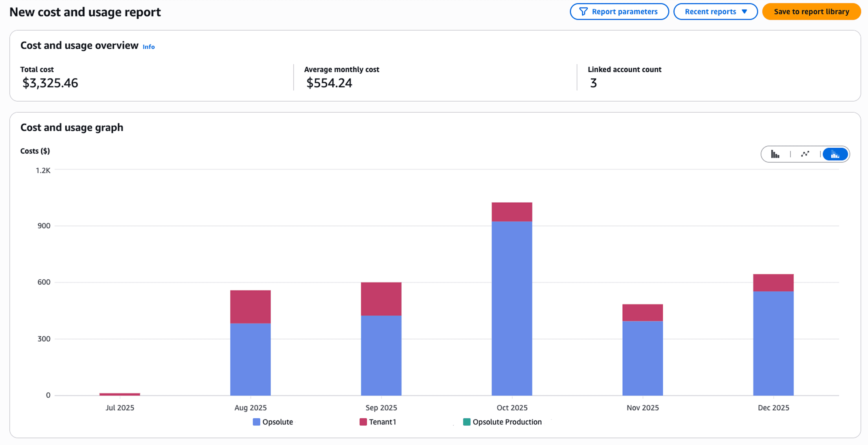Click the Tenant1 red legend square

point(363,422)
